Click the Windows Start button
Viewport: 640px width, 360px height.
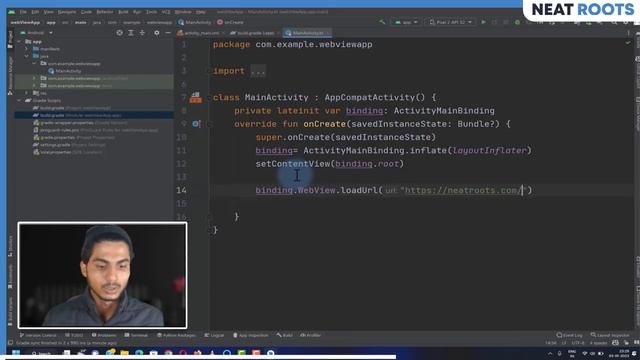pos(16,353)
